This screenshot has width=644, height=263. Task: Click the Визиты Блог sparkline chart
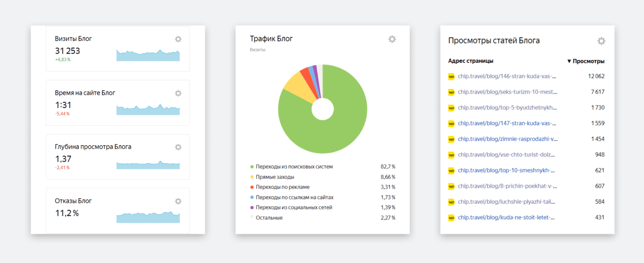click(148, 55)
